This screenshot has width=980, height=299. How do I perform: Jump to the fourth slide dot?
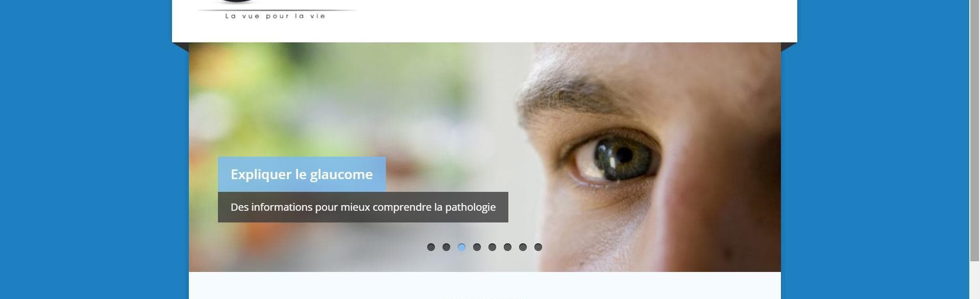(x=477, y=247)
